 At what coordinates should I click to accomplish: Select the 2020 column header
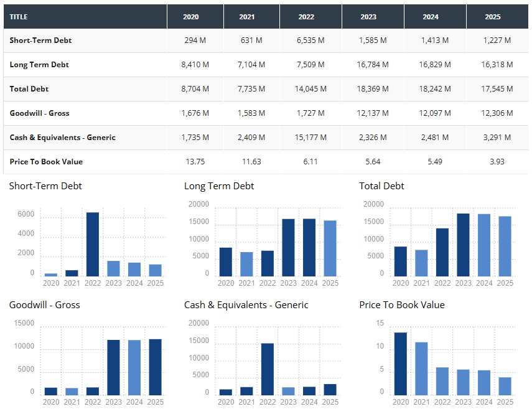pos(191,17)
